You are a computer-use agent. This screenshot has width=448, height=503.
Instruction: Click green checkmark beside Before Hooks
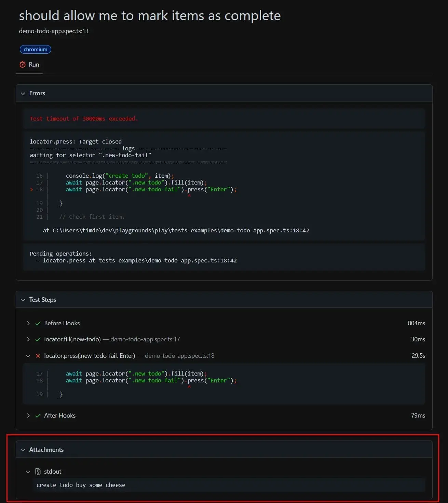tap(38, 323)
